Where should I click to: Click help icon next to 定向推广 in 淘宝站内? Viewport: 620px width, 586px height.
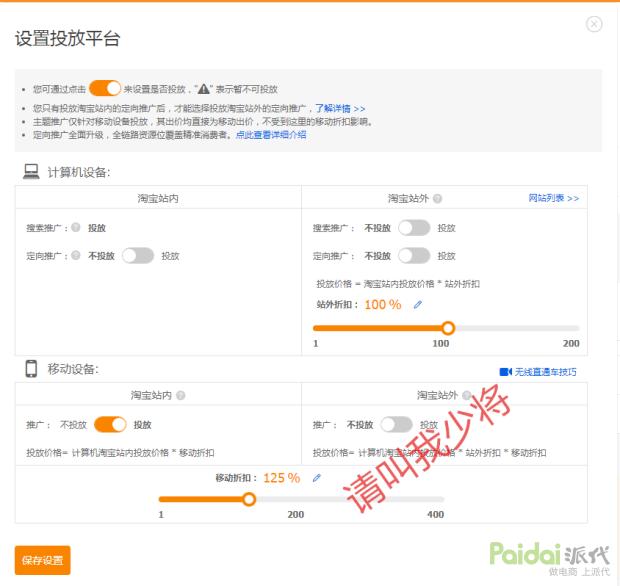[76, 255]
